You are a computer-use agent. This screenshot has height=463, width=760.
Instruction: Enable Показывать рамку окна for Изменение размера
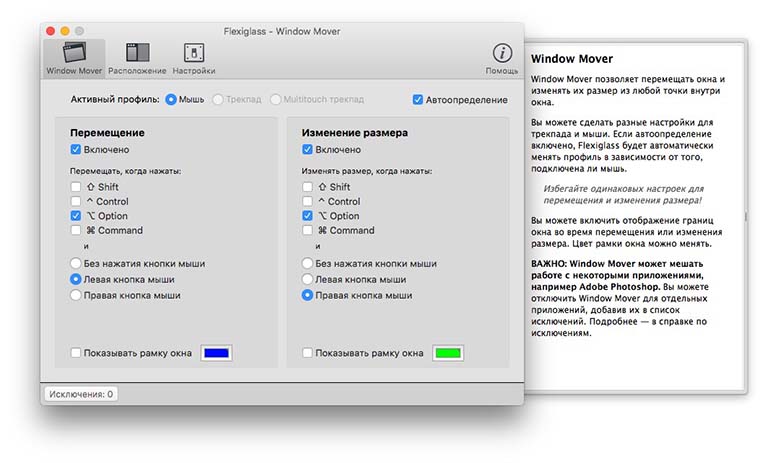tap(307, 353)
